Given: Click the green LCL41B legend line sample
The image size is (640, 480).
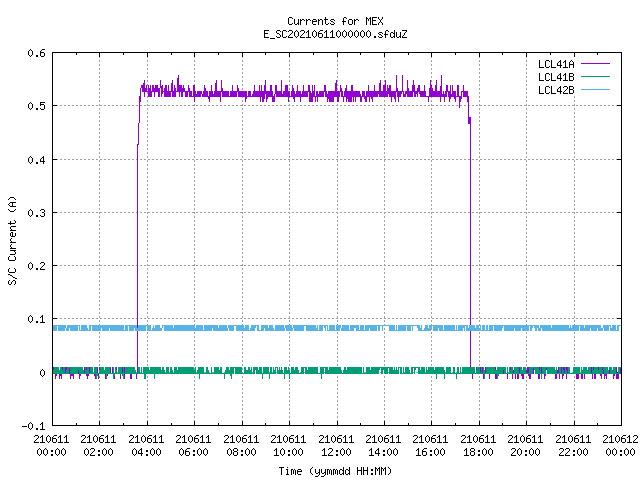Looking at the screenshot, I should pyautogui.click(x=595, y=77).
